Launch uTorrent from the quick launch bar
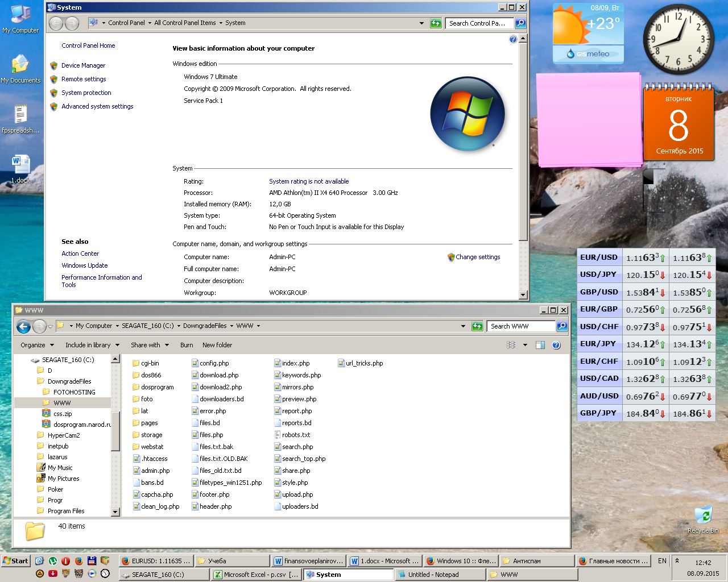Screen dimensions: 728x582 pyautogui.click(x=53, y=561)
